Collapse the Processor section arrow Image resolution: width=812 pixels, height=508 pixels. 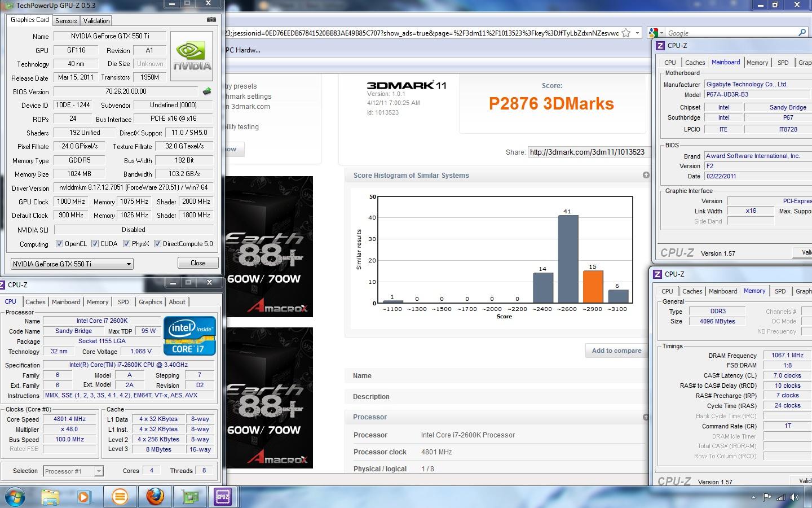pyautogui.click(x=646, y=417)
